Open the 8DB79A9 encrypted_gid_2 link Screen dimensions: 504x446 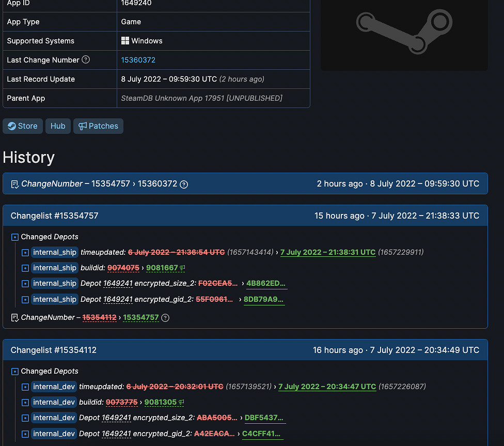click(264, 299)
